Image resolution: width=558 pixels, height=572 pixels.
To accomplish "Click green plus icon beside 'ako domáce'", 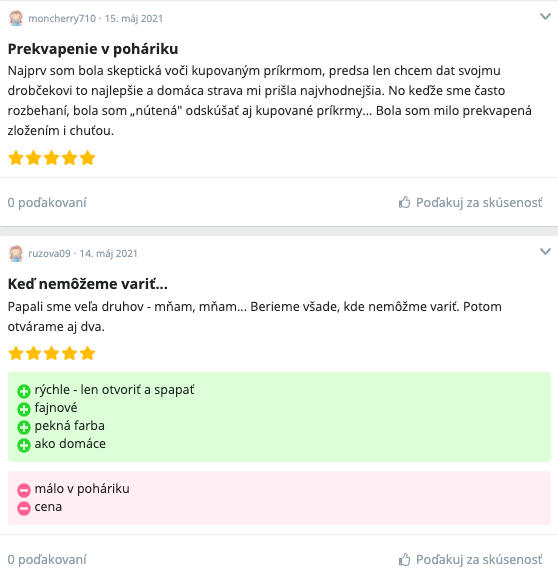I will (24, 445).
